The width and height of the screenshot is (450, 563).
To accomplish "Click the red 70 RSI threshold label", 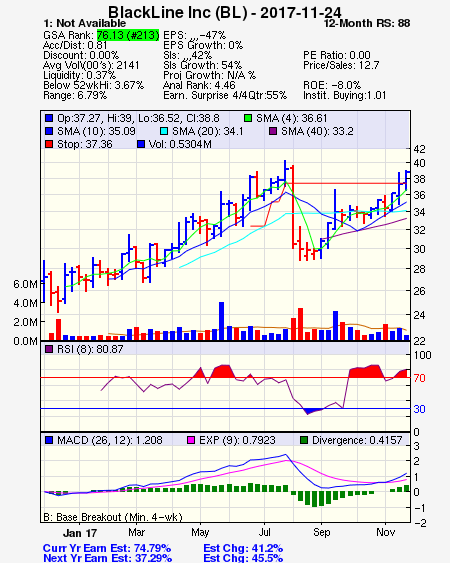I will point(419,378).
